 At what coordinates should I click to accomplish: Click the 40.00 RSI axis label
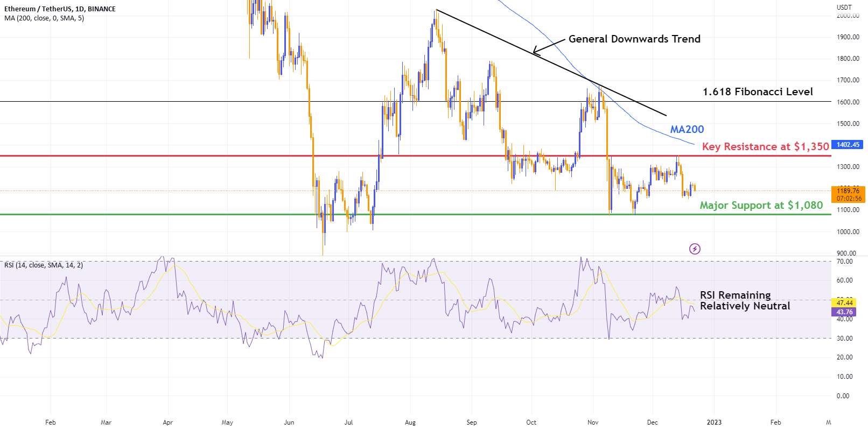click(844, 319)
